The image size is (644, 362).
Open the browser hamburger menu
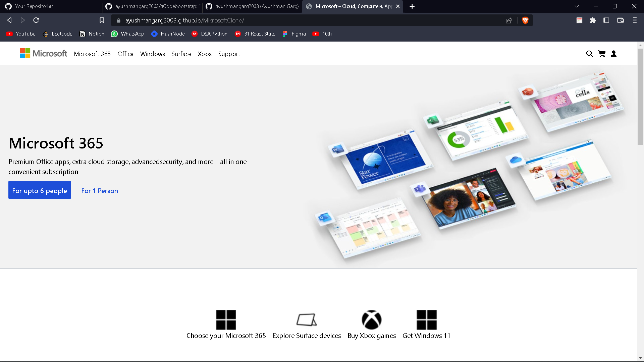pos(635,20)
